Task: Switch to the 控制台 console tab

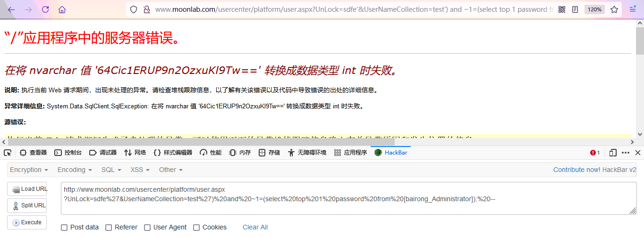Action: [68, 153]
